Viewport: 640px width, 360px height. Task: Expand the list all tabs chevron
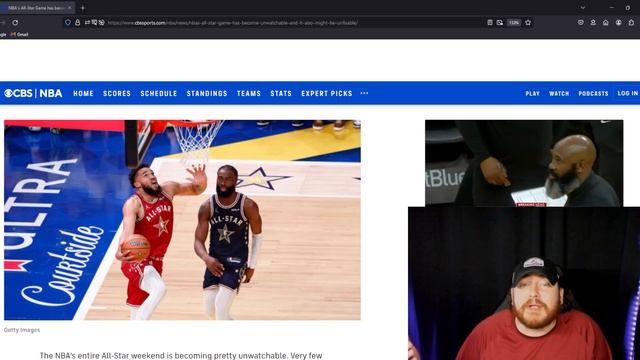[583, 8]
